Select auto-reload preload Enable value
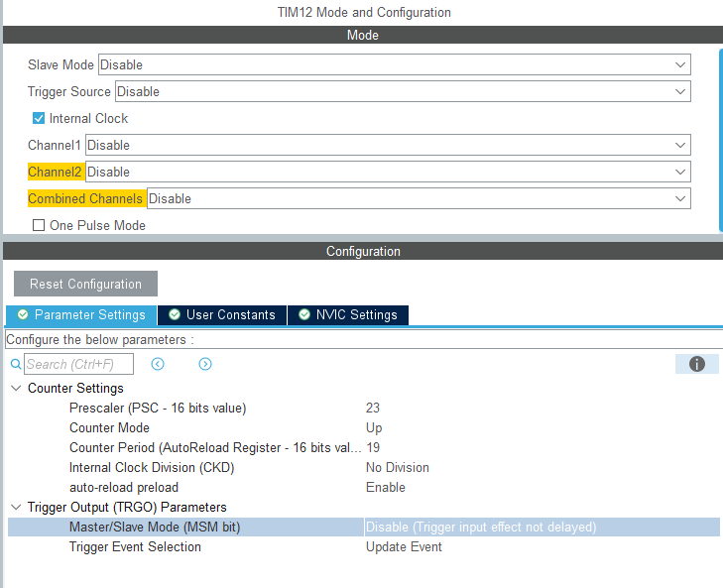The height and width of the screenshot is (588, 723). tap(386, 488)
